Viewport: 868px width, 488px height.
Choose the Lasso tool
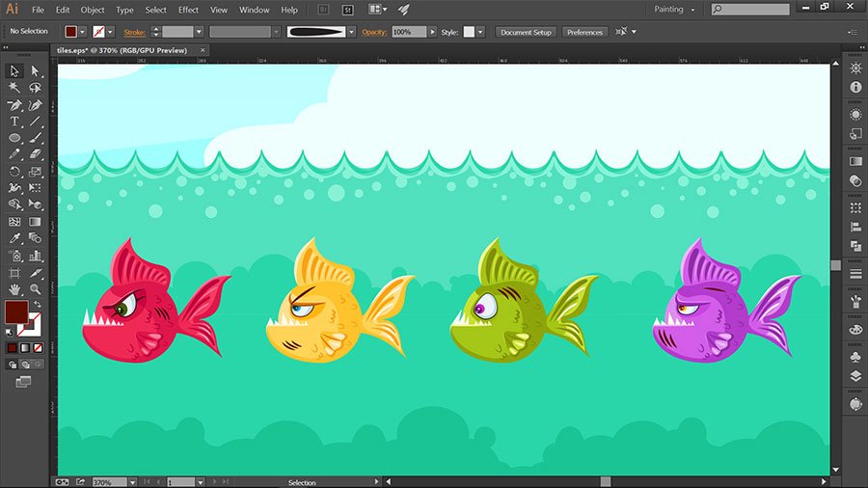35,88
